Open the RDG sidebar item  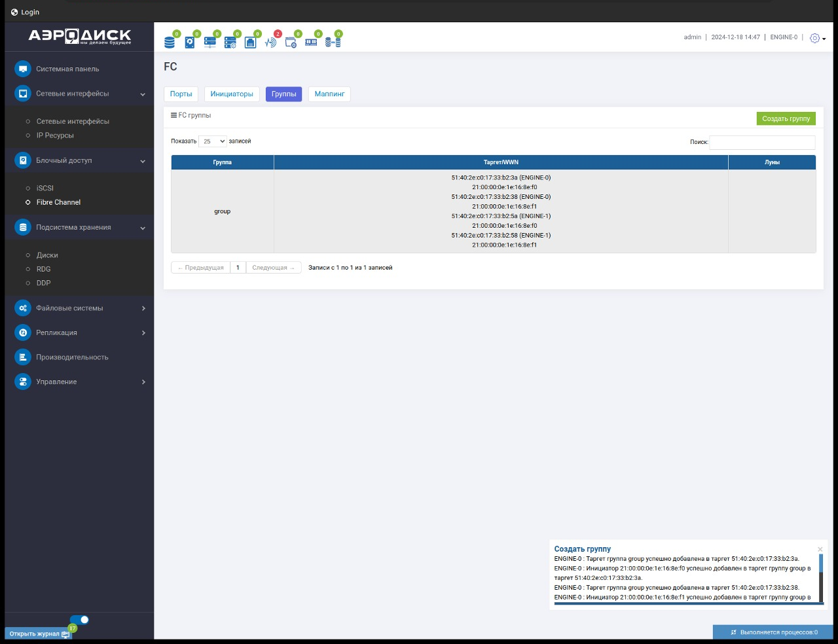coord(44,269)
